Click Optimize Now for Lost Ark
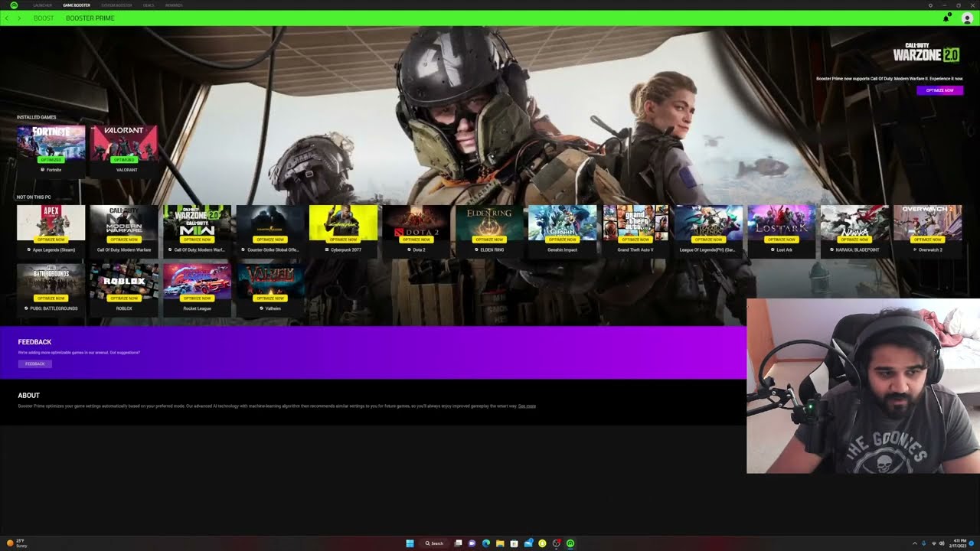 pos(782,240)
